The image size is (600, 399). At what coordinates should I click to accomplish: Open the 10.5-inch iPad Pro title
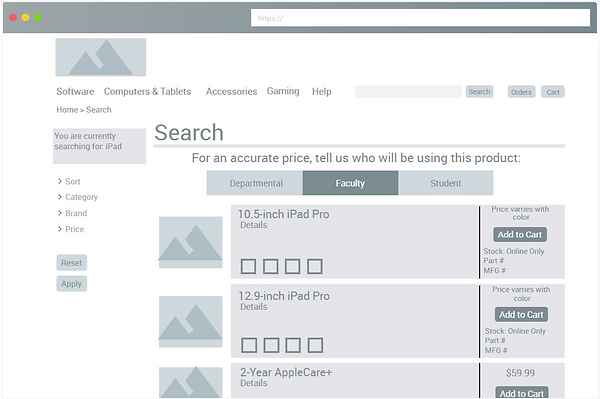(x=284, y=214)
